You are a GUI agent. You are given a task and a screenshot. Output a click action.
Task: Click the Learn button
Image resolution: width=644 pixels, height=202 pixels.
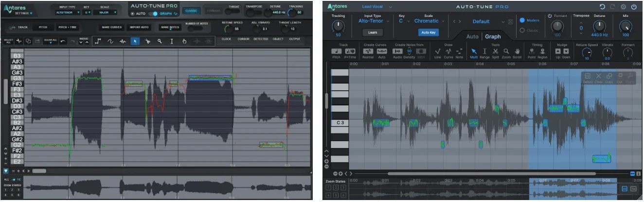click(x=373, y=32)
